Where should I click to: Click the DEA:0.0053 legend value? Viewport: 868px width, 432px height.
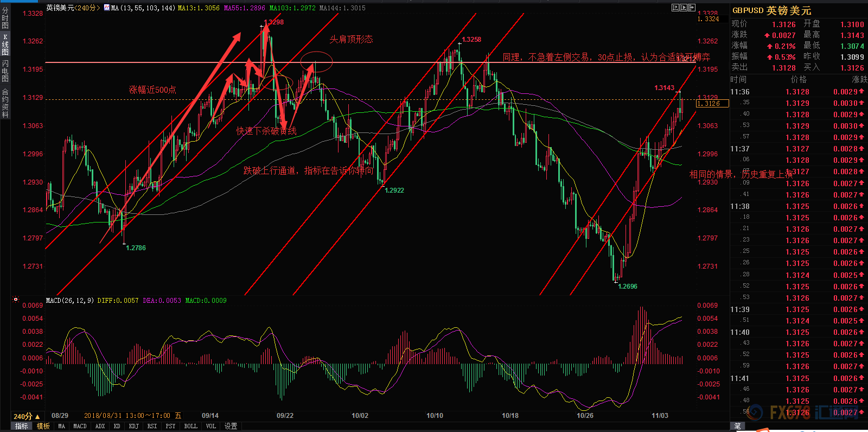click(162, 300)
